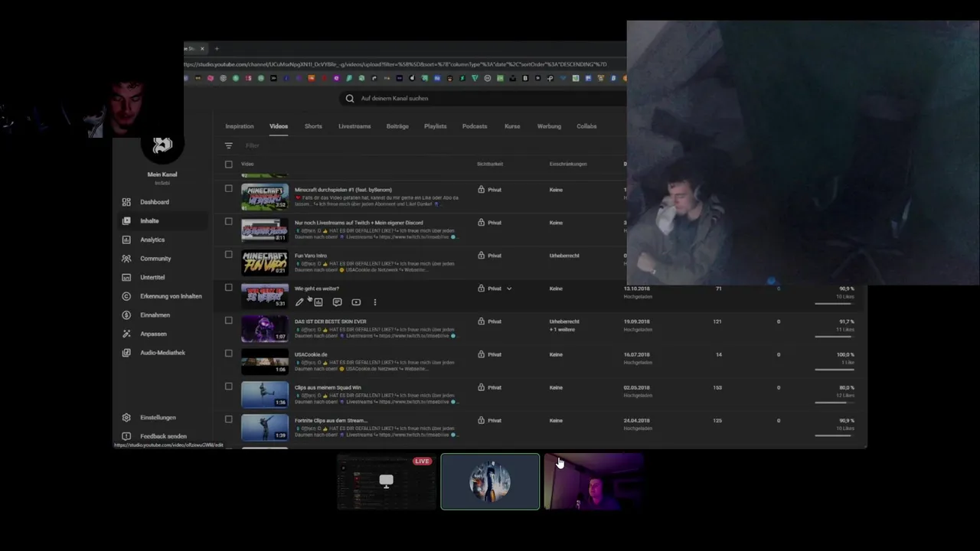Image resolution: width=980 pixels, height=551 pixels.
Task: Open Untertitel in the sidebar
Action: (x=152, y=277)
